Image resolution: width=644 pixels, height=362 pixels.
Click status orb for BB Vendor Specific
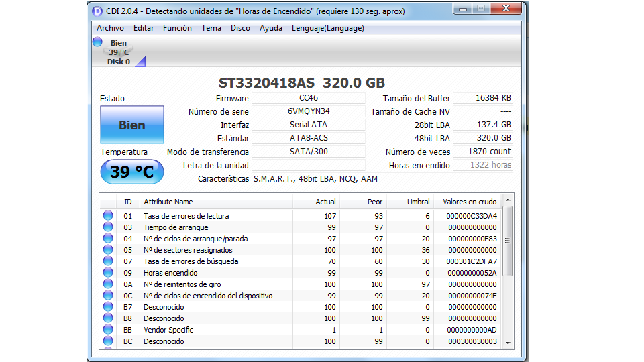tap(108, 329)
